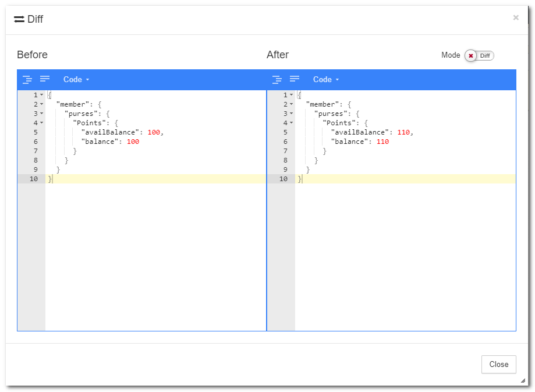Screen dimensions: 535x392
Task: Compact JSON in the After editor
Action: (295, 79)
